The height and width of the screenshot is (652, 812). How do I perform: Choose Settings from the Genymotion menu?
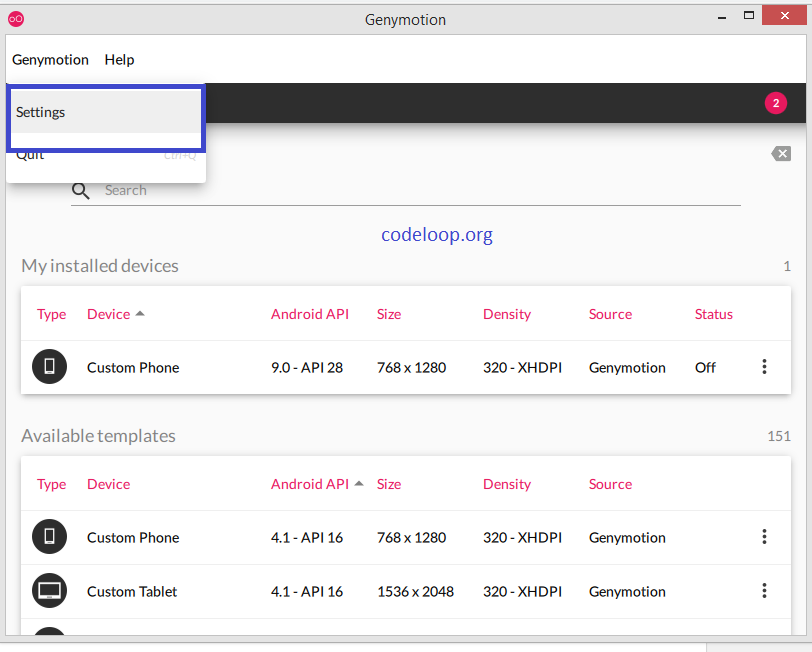106,112
